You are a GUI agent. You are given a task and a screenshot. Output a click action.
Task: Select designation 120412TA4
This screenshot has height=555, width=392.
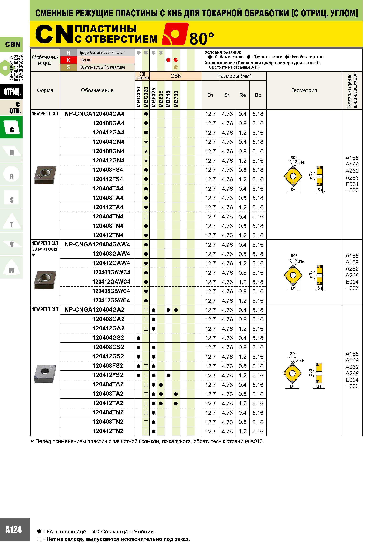click(108, 207)
